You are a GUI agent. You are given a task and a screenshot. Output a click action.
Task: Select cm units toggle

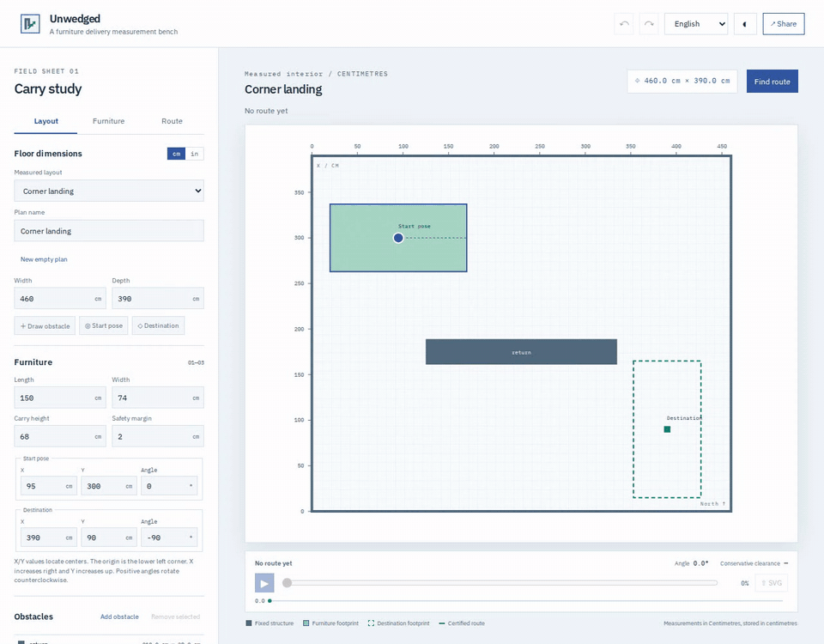point(177,154)
